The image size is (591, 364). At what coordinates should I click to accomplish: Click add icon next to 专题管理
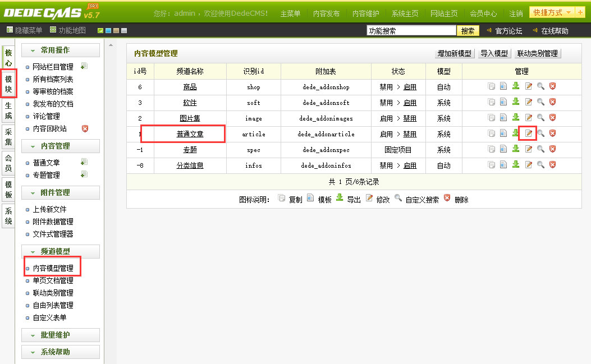pyautogui.click(x=84, y=174)
